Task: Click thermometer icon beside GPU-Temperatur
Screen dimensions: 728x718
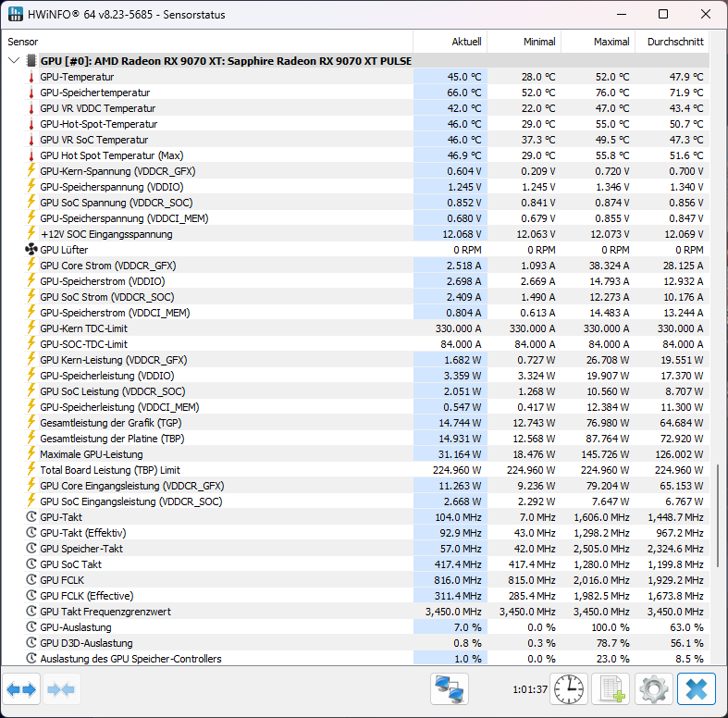Action: coord(31,77)
